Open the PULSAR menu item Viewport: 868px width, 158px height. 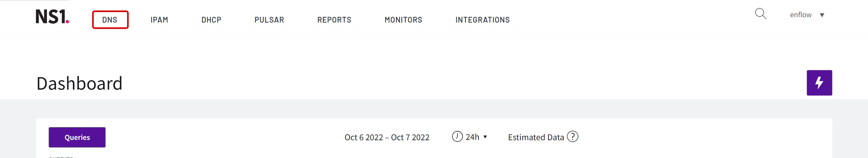pyautogui.click(x=269, y=20)
